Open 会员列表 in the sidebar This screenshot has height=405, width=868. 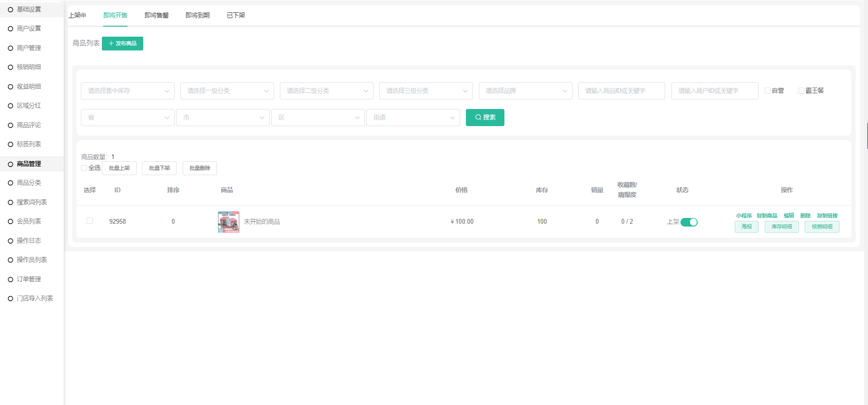pyautogui.click(x=29, y=221)
